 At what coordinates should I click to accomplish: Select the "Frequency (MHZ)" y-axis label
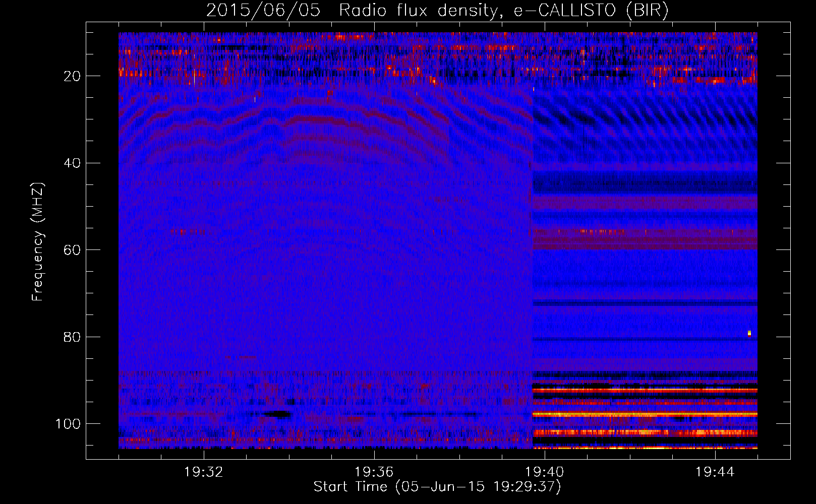coord(38,242)
